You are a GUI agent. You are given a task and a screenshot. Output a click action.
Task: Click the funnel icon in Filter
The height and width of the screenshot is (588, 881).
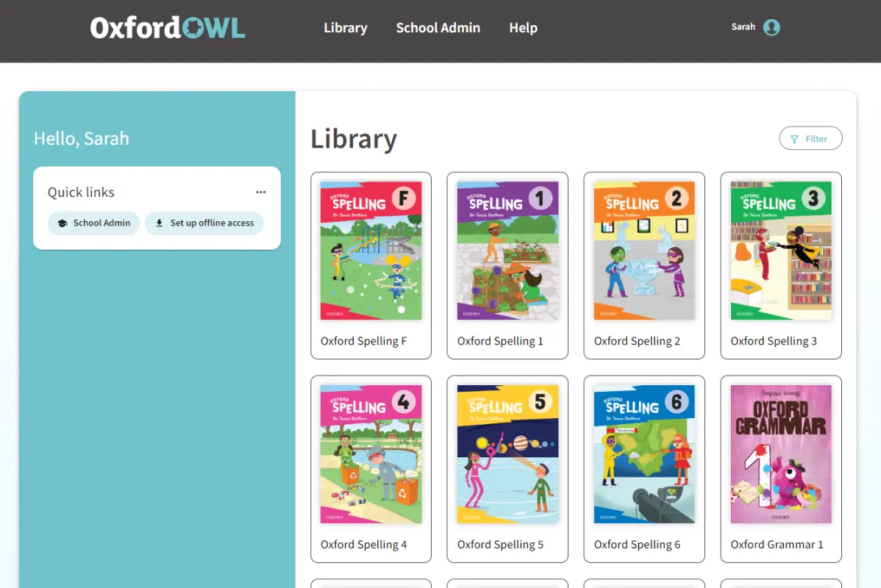pos(794,139)
